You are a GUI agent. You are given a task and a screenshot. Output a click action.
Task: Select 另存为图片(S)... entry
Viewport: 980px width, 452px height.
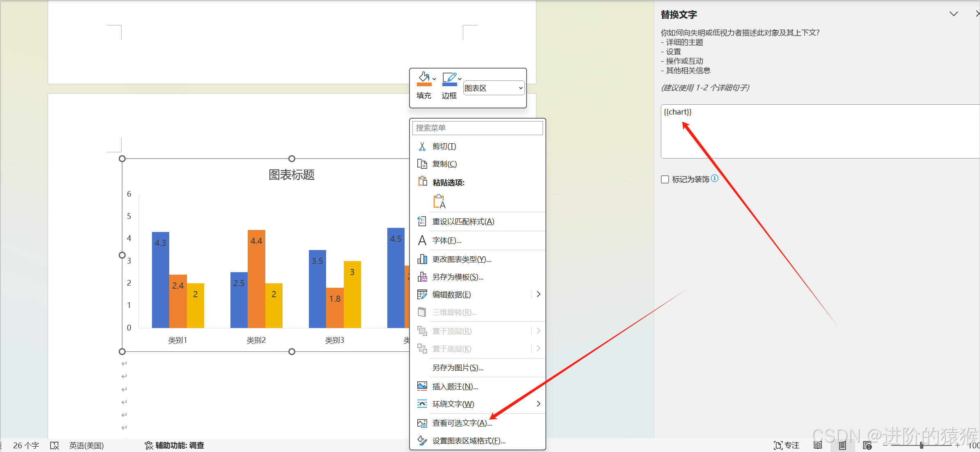pos(478,368)
